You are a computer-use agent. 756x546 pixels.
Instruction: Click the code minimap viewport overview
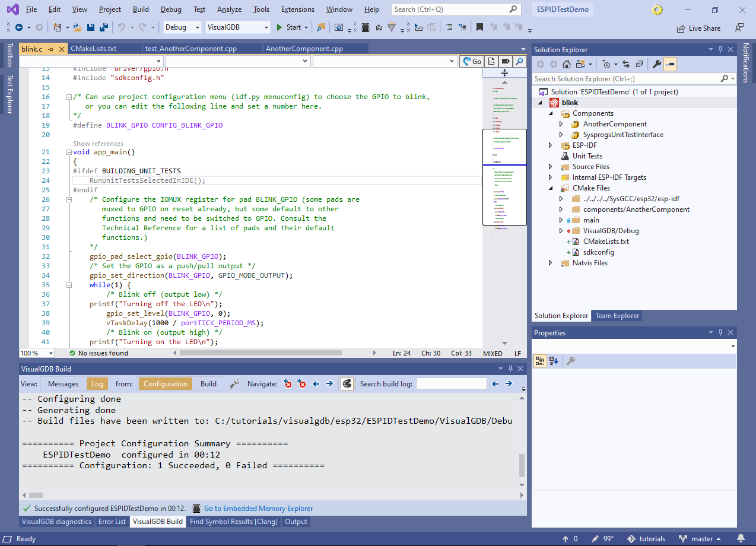[504, 177]
